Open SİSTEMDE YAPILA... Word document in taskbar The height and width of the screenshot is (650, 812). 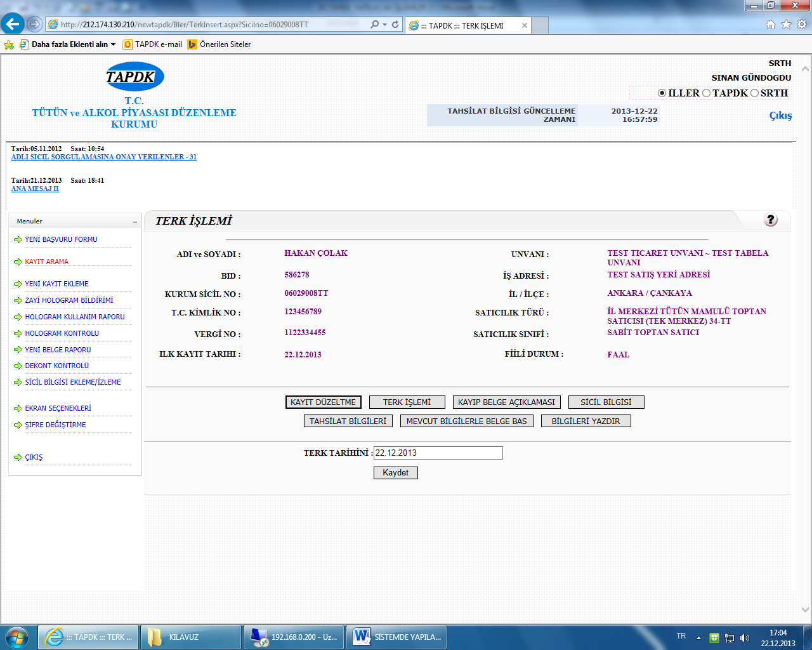point(397,637)
